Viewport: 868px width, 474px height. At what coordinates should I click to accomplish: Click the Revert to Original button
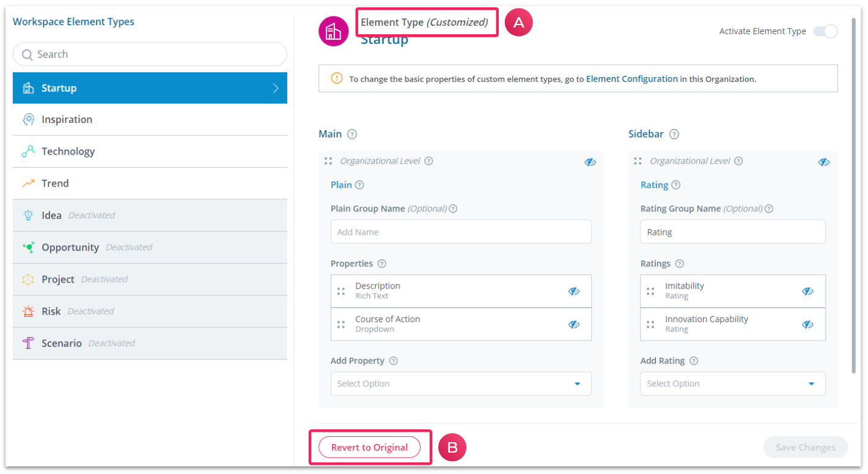tap(370, 447)
